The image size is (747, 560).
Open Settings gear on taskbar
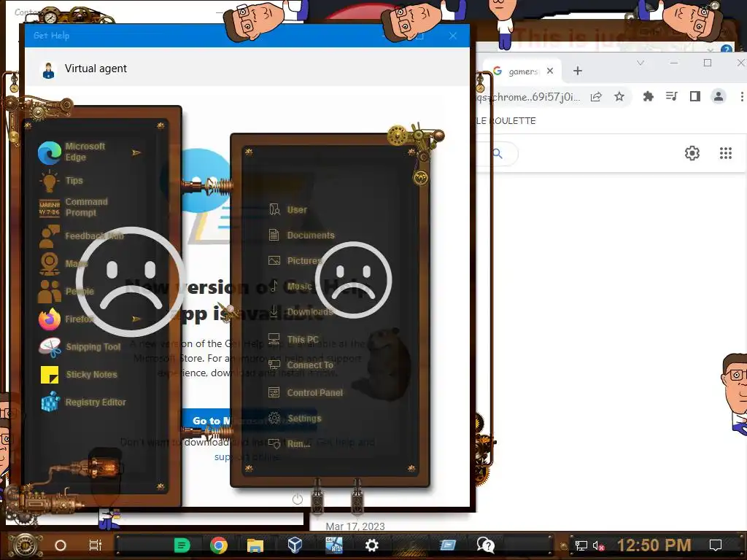point(371,545)
